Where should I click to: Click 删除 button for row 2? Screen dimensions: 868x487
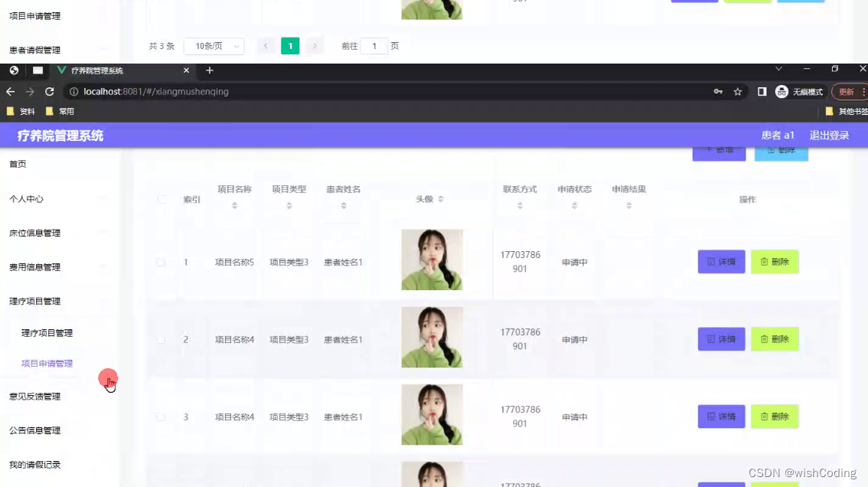(775, 339)
